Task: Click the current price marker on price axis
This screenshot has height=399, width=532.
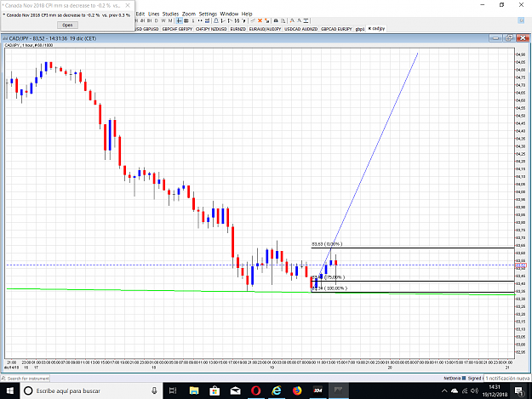Action: [520, 265]
